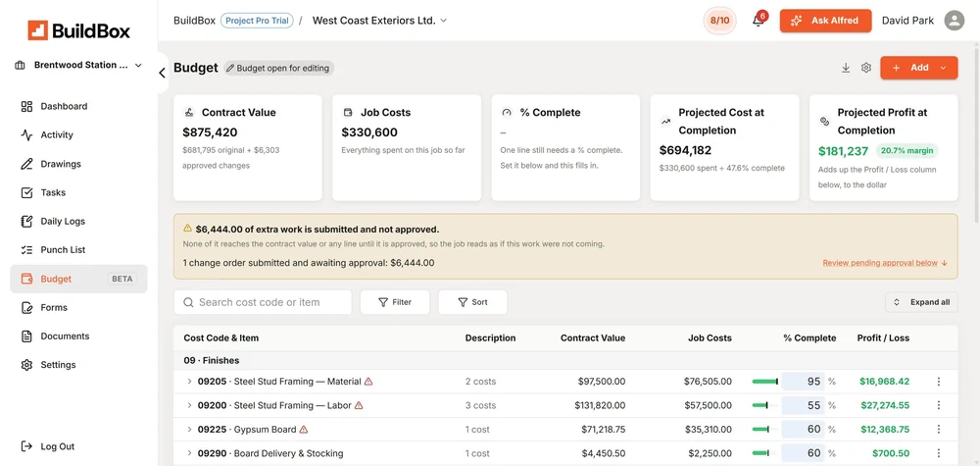Viewport: 980px width, 466px height.
Task: Open the Sort button
Action: click(472, 302)
